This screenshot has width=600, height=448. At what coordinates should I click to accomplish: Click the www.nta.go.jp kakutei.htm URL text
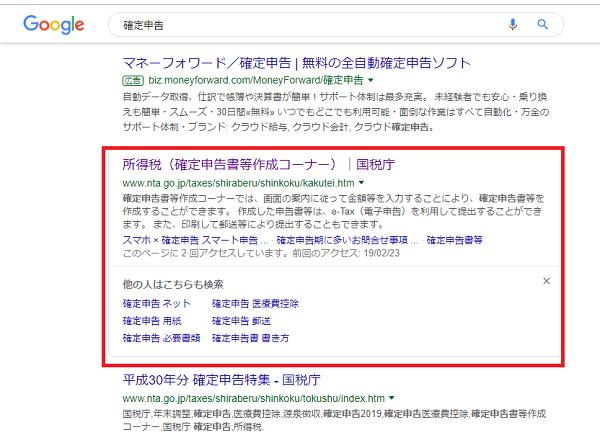238,183
